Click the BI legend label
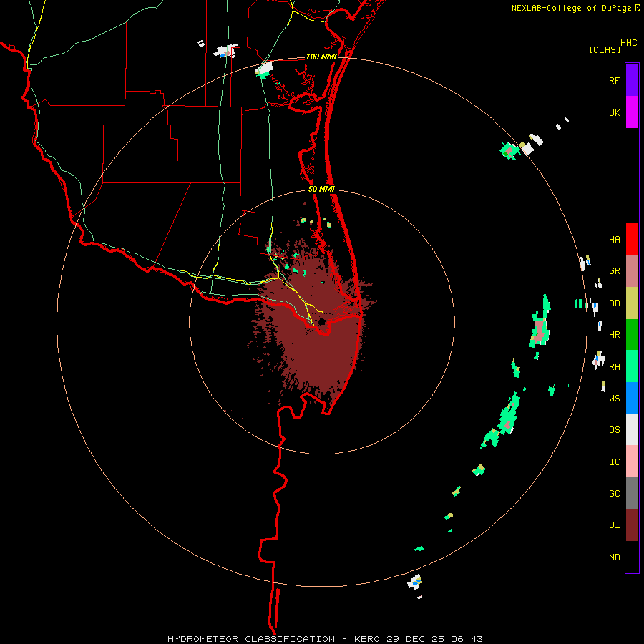The width and height of the screenshot is (644, 644). pyautogui.click(x=614, y=525)
